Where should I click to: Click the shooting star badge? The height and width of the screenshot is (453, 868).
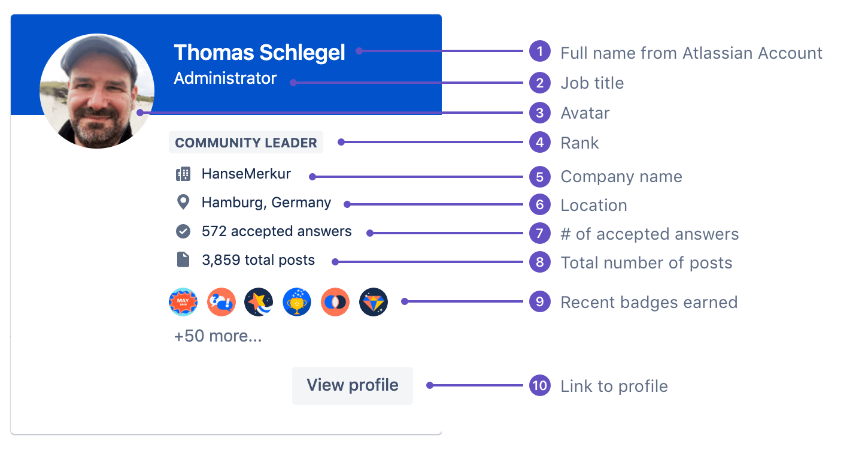coord(259,303)
